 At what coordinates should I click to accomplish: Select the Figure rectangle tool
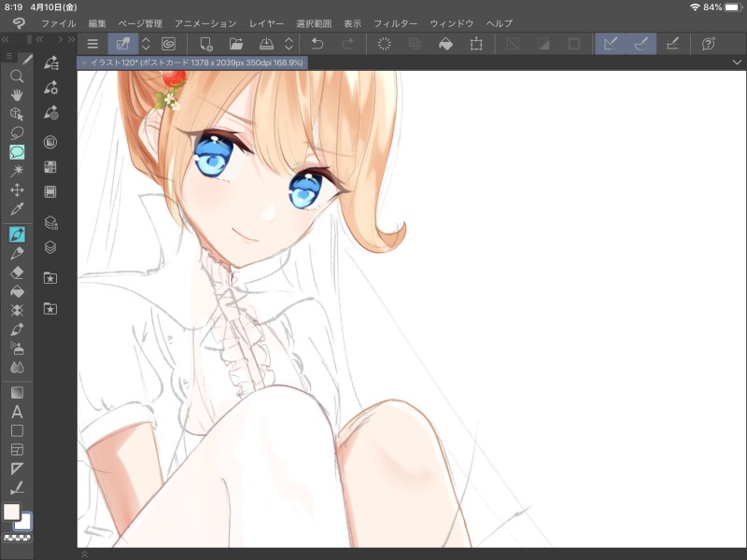coord(17,430)
